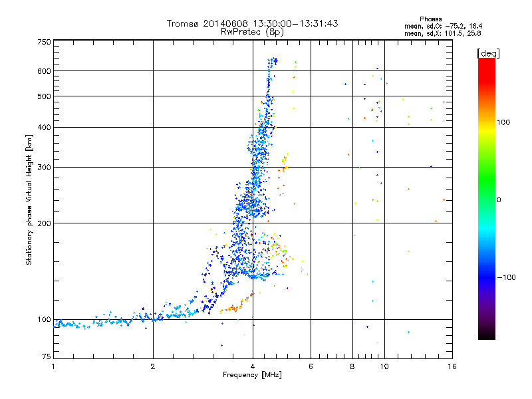Click the 'RwPretec (8p)' subtitle
The image size is (532, 399).
pos(252,32)
